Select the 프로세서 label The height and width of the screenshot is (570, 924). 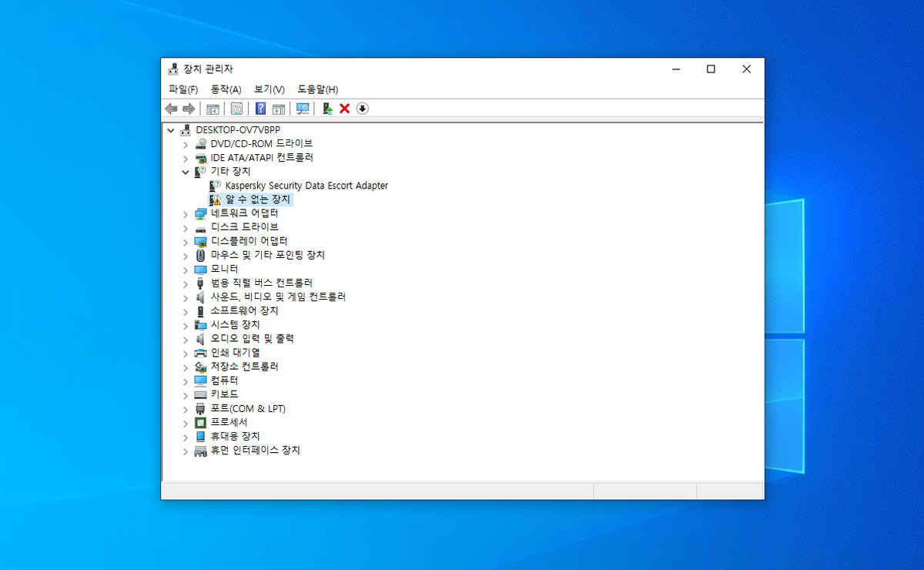(229, 422)
